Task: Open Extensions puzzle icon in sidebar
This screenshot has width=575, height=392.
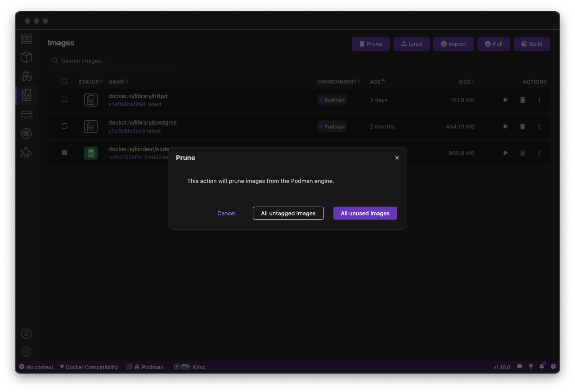Action: (x=27, y=153)
